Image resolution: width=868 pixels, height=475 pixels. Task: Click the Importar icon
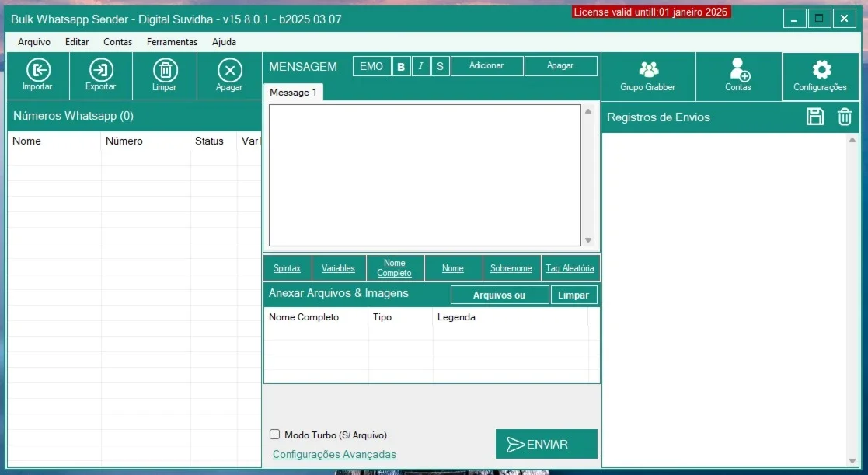click(37, 70)
